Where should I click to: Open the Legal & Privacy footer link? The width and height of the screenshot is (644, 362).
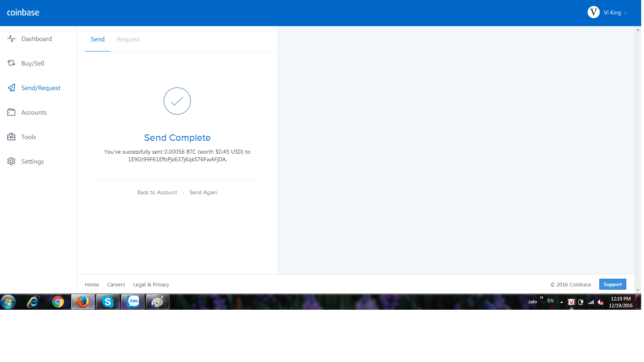pos(151,284)
